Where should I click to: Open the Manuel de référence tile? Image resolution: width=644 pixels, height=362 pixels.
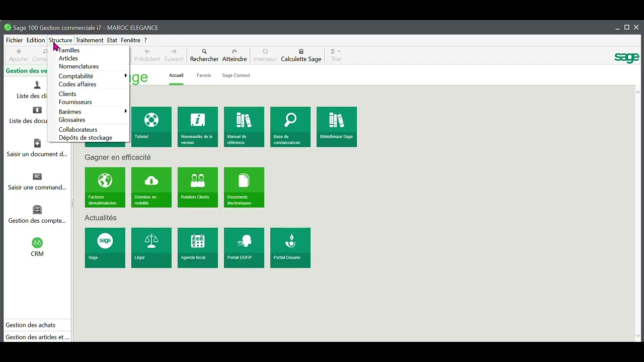[244, 127]
